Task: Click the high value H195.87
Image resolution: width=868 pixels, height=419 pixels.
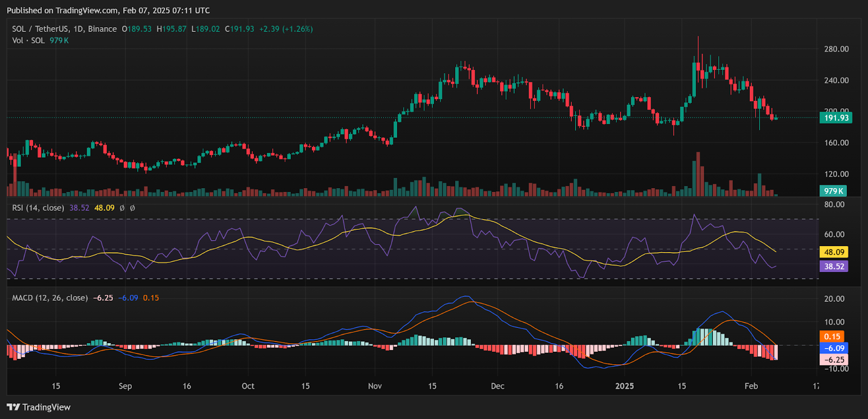Action: coord(171,29)
